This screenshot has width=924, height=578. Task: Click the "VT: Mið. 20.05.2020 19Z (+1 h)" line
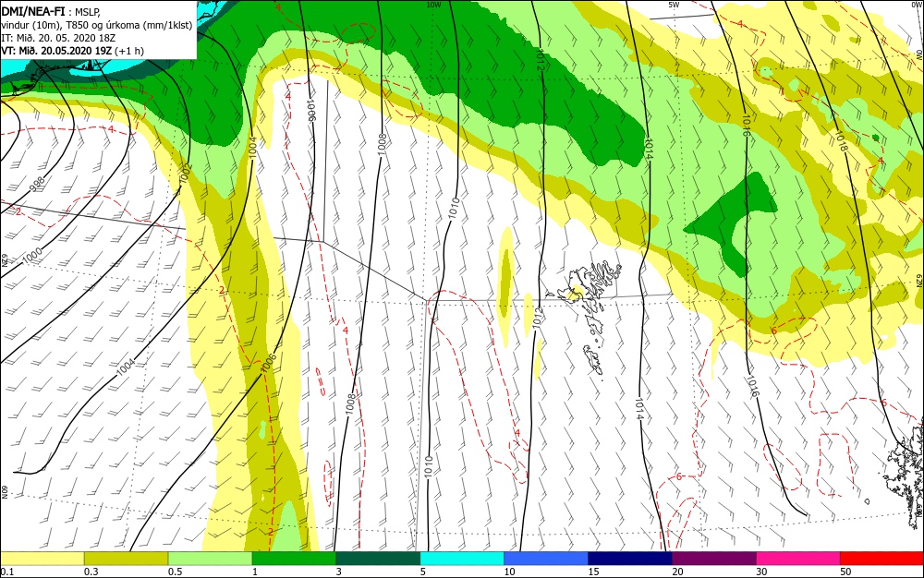(72, 51)
